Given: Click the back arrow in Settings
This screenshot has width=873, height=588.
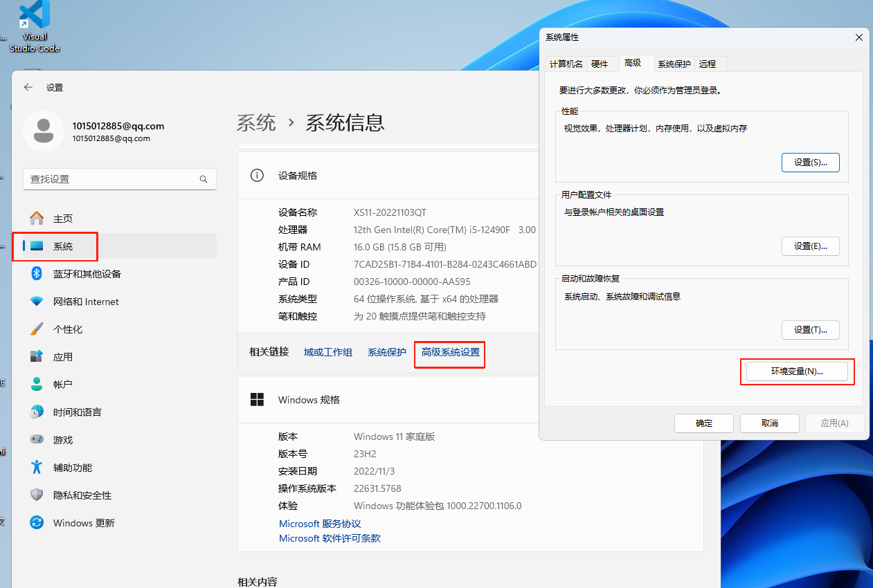Looking at the screenshot, I should [28, 87].
